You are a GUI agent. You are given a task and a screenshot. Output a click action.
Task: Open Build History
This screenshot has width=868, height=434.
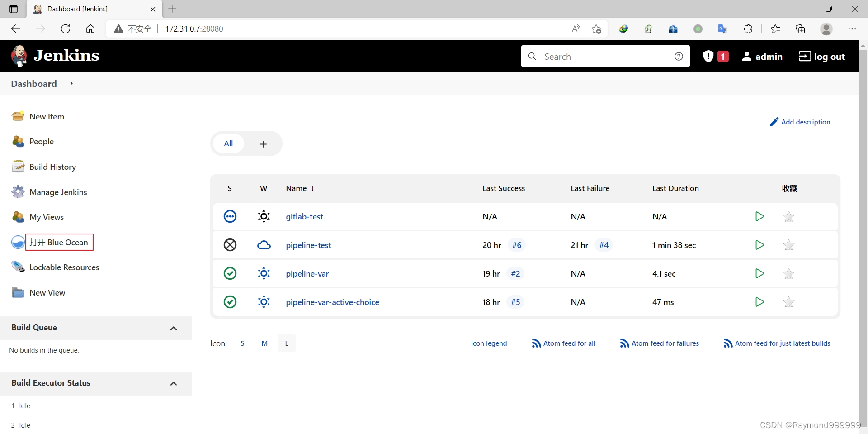(x=44, y=167)
